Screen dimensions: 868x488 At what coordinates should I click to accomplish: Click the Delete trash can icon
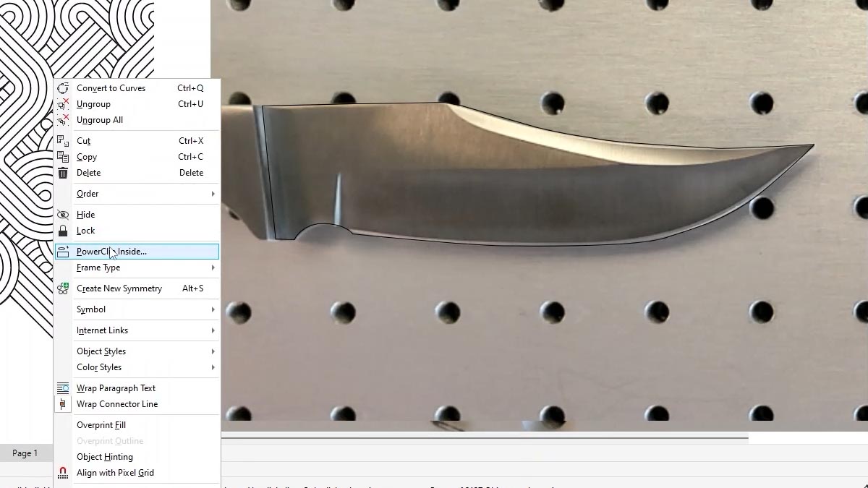tap(63, 173)
